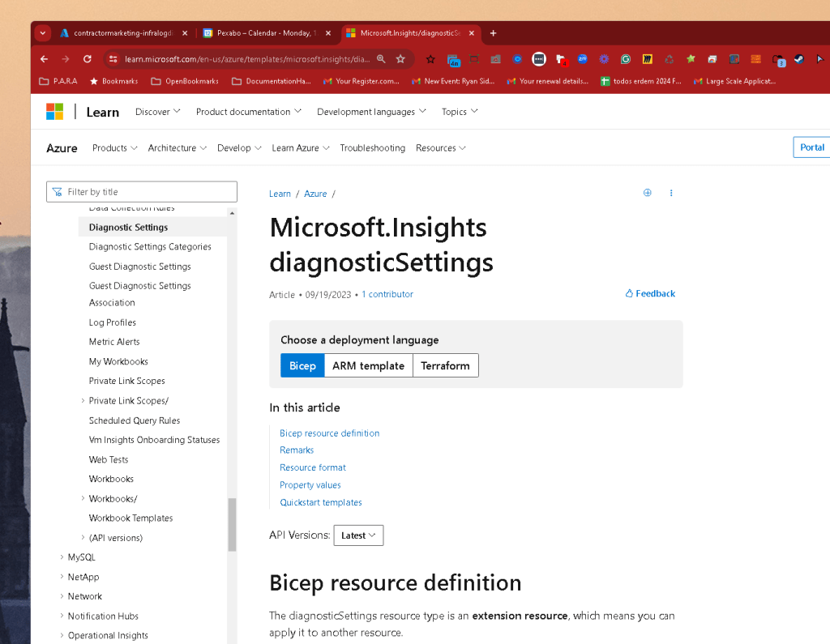Click the green star extension icon
The height and width of the screenshot is (644, 830).
point(691,59)
